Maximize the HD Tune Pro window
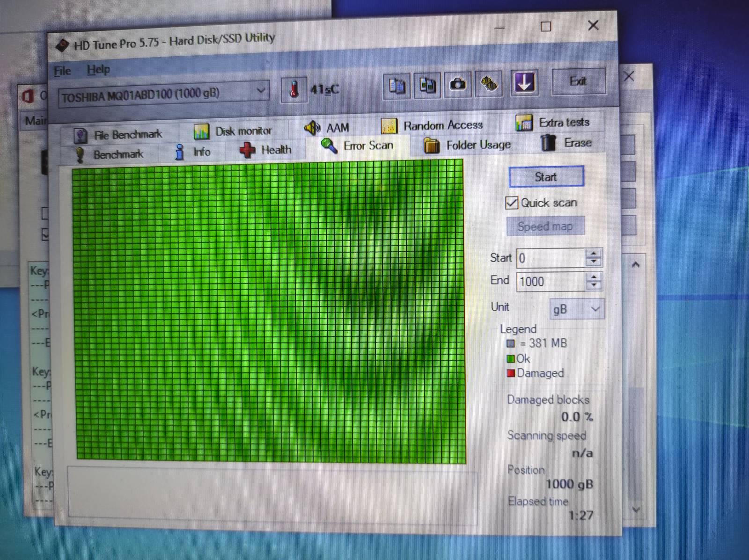749x560 pixels. 546,27
